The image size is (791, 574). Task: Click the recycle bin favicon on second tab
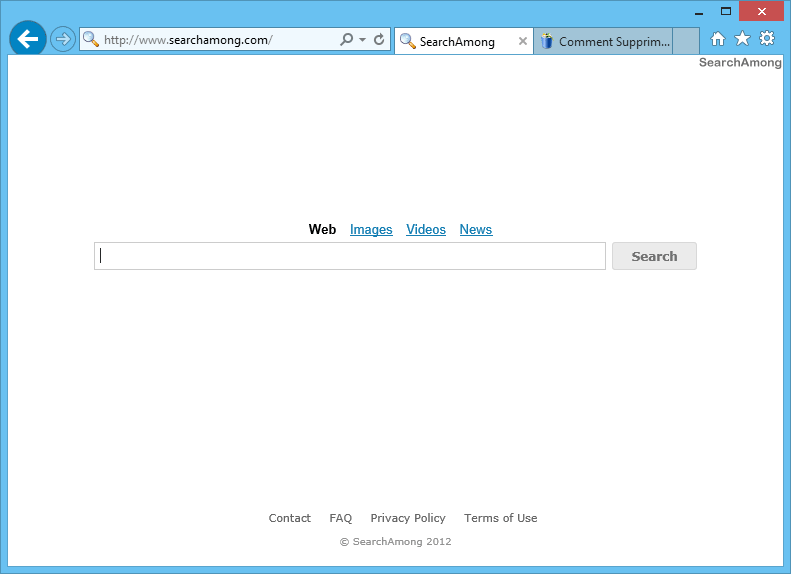point(547,41)
